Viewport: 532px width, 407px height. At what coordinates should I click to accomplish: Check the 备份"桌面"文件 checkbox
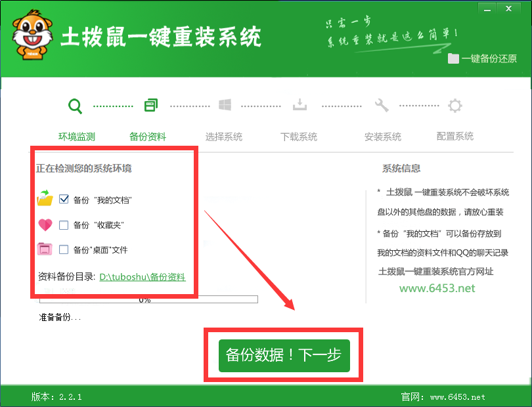[64, 249]
